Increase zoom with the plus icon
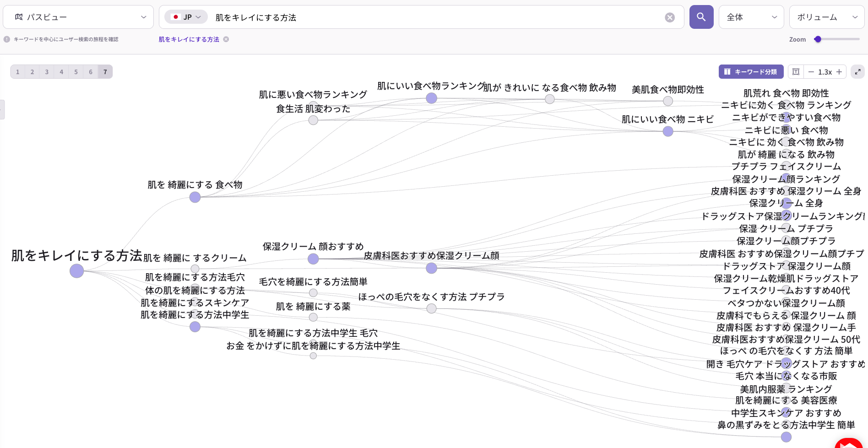Image resolution: width=868 pixels, height=448 pixels. click(x=839, y=72)
